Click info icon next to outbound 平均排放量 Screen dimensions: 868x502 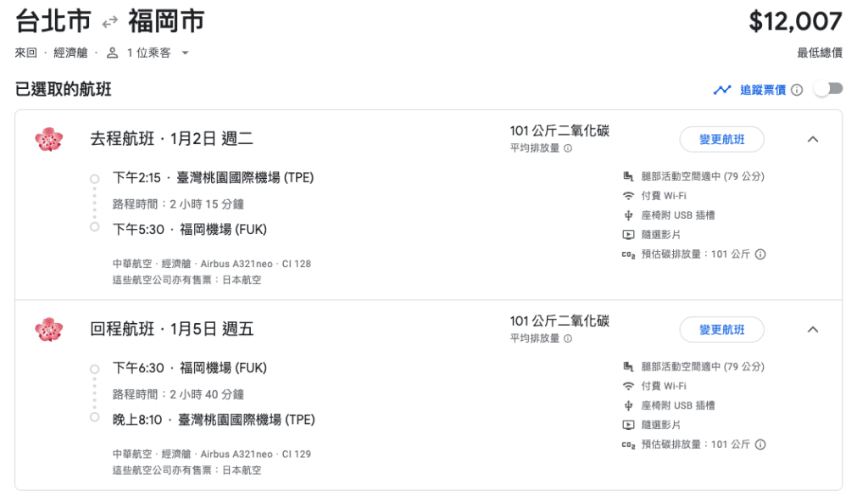567,148
